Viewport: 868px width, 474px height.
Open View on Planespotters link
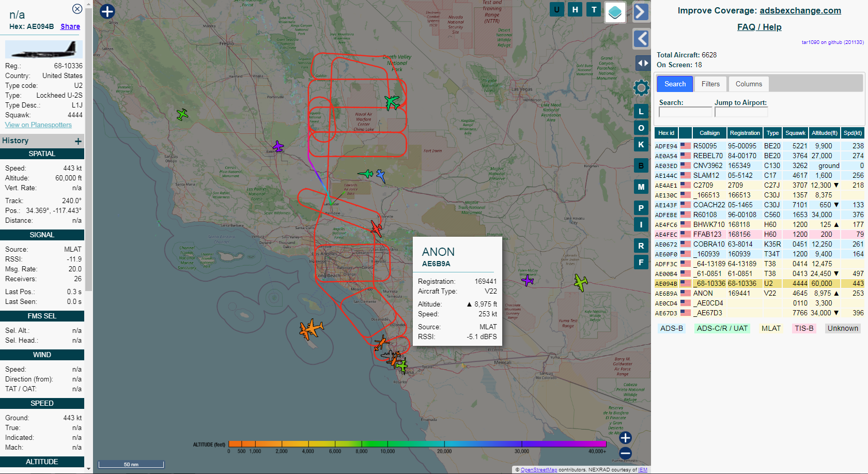click(x=38, y=125)
